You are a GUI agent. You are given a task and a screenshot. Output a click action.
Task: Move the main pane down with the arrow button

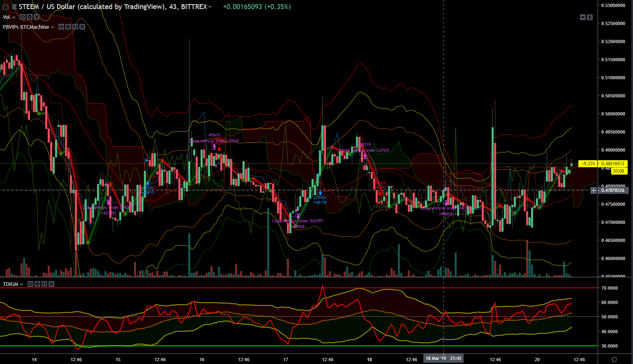pos(583,17)
